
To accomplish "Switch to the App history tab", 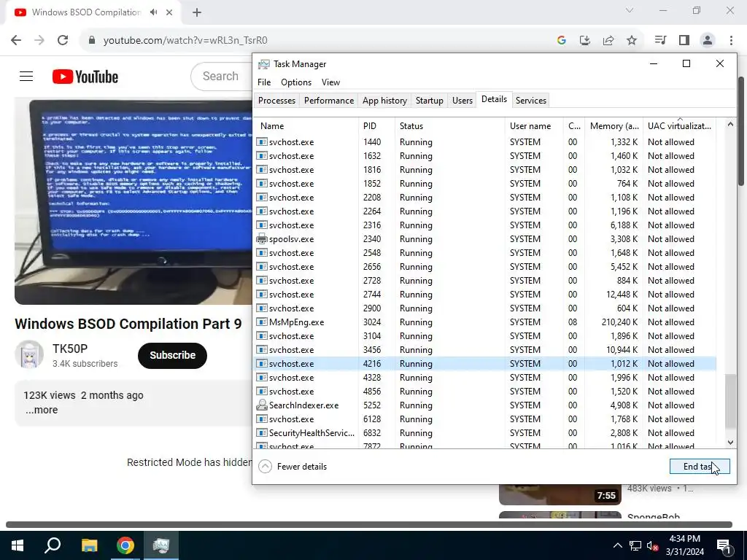I will pos(384,101).
